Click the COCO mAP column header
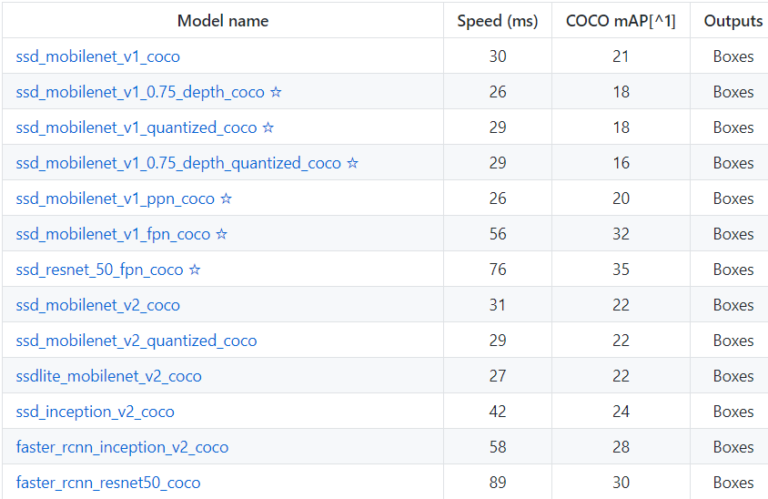This screenshot has height=499, width=768. click(x=621, y=21)
